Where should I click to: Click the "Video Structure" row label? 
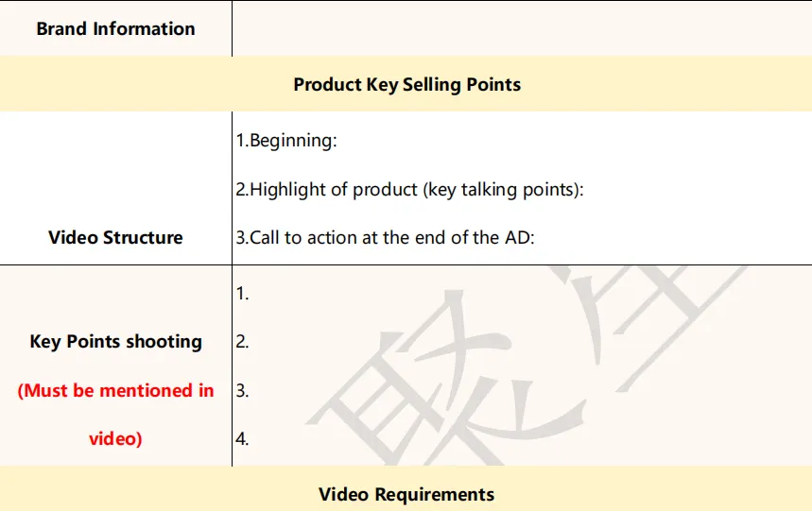pos(115,237)
